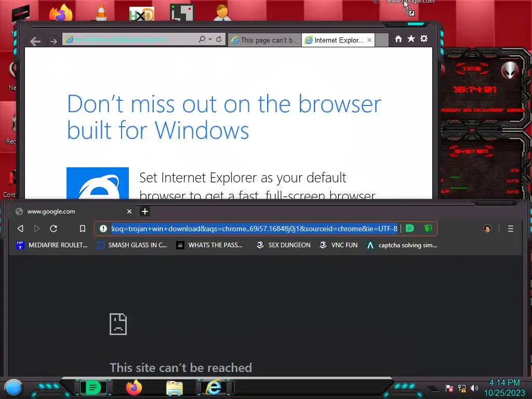Go to IE home page icon
Viewport: 532px width, 399px height.
[398, 38]
